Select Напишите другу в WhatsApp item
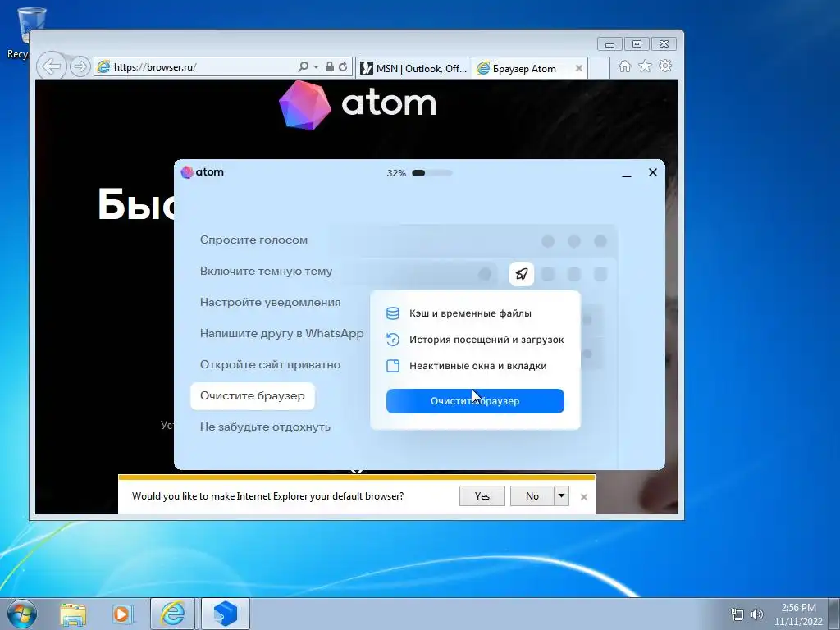This screenshot has width=840, height=630. pos(282,333)
